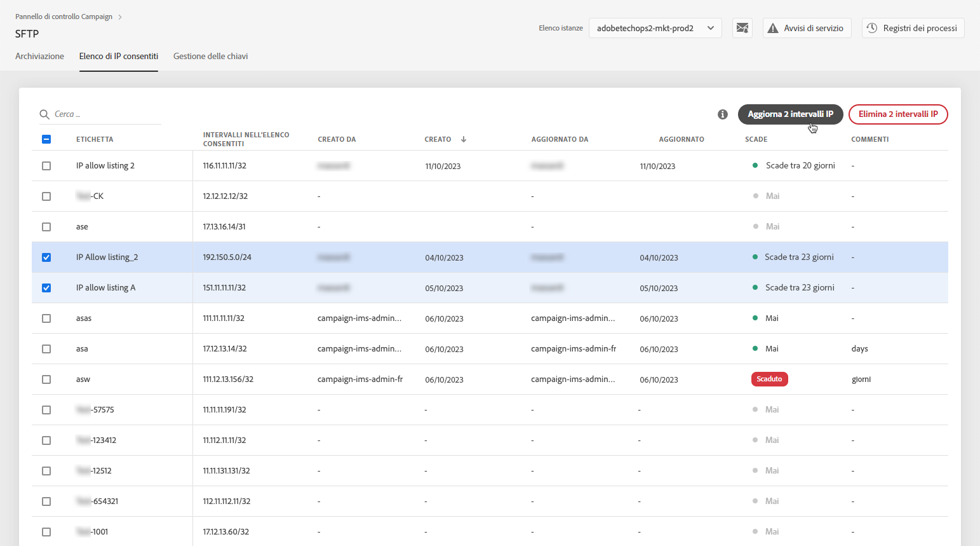Click the info icon beside update button

pyautogui.click(x=723, y=114)
